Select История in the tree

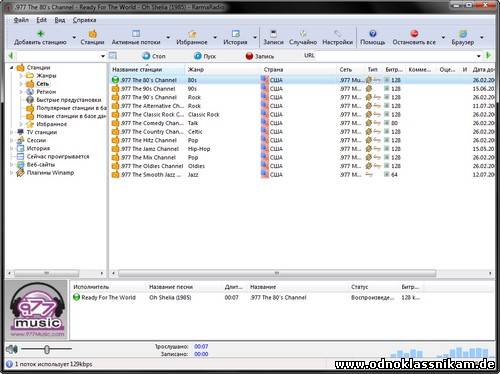pos(38,148)
